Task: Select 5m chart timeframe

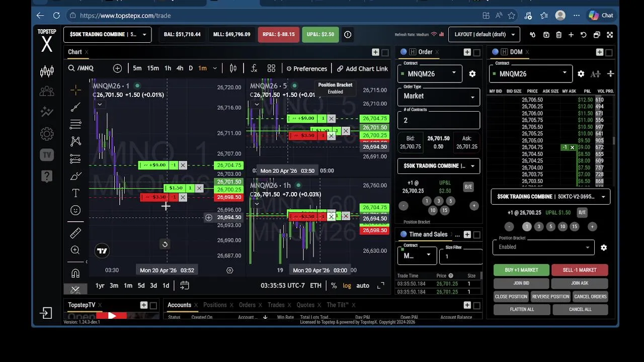Action: [x=137, y=68]
